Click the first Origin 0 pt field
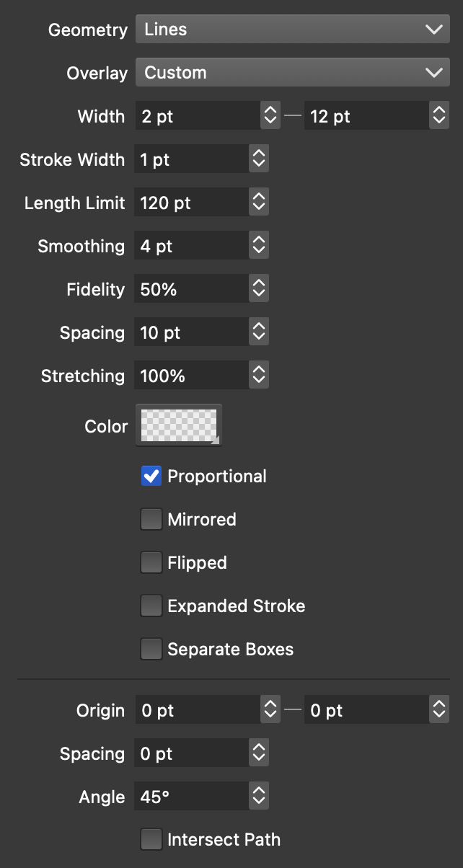This screenshot has width=463, height=868. 198,710
